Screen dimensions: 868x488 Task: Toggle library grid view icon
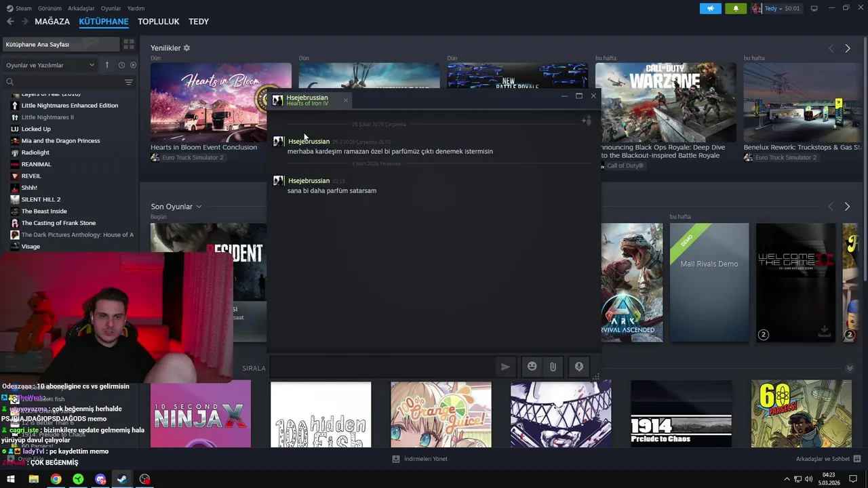tap(129, 44)
